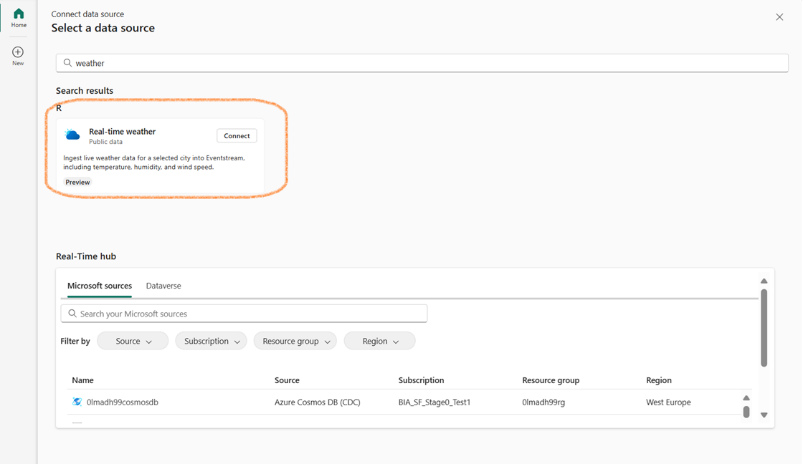The height and width of the screenshot is (464, 803).
Task: Click the Public data label
Action: 105,142
